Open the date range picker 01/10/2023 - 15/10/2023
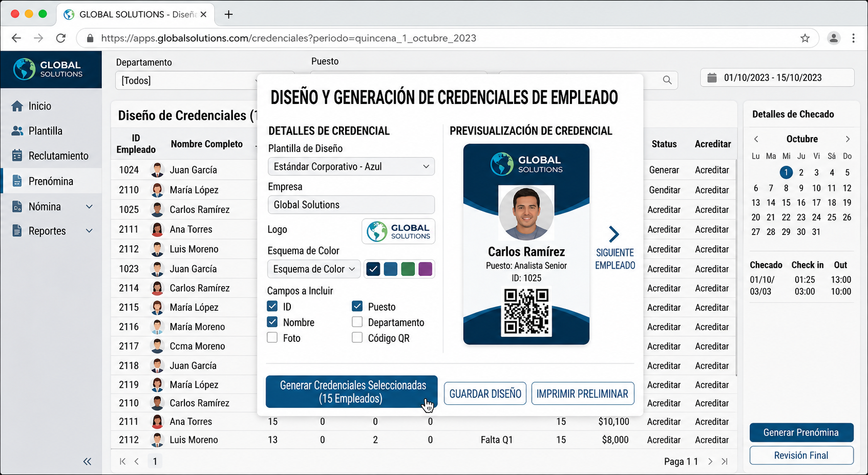The width and height of the screenshot is (868, 475). (777, 78)
